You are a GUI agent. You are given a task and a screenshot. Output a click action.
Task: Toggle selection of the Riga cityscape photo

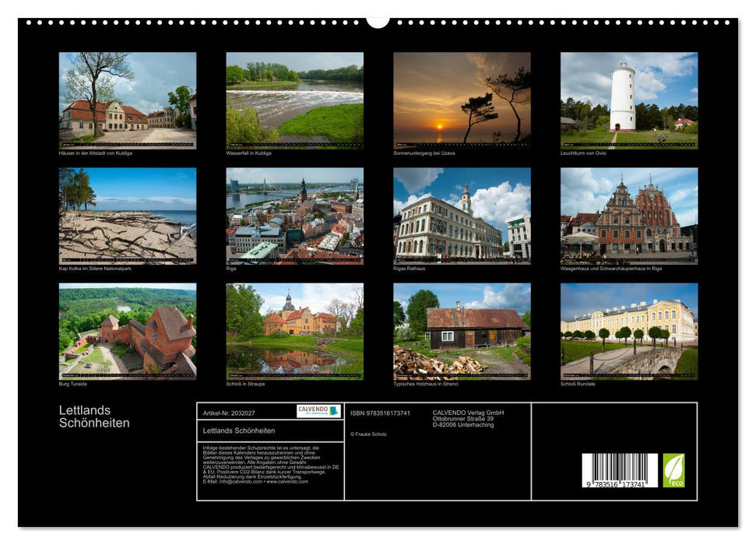click(296, 216)
